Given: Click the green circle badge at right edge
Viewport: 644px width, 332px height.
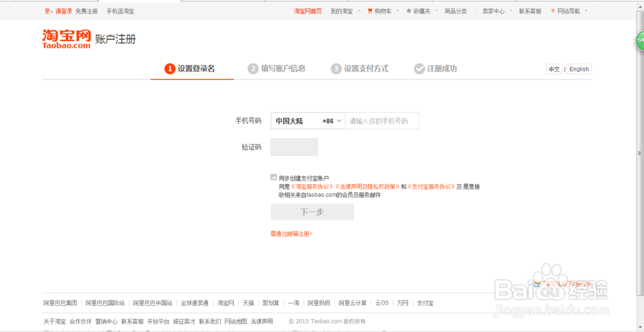Looking at the screenshot, I should (x=639, y=41).
